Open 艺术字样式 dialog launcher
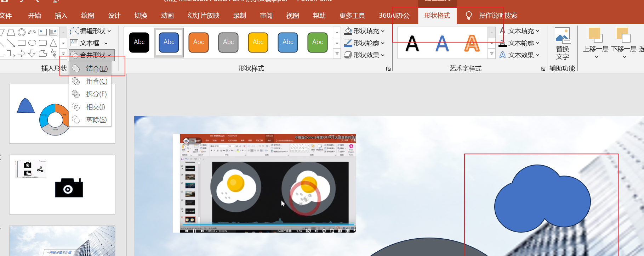644x256 pixels. (543, 69)
